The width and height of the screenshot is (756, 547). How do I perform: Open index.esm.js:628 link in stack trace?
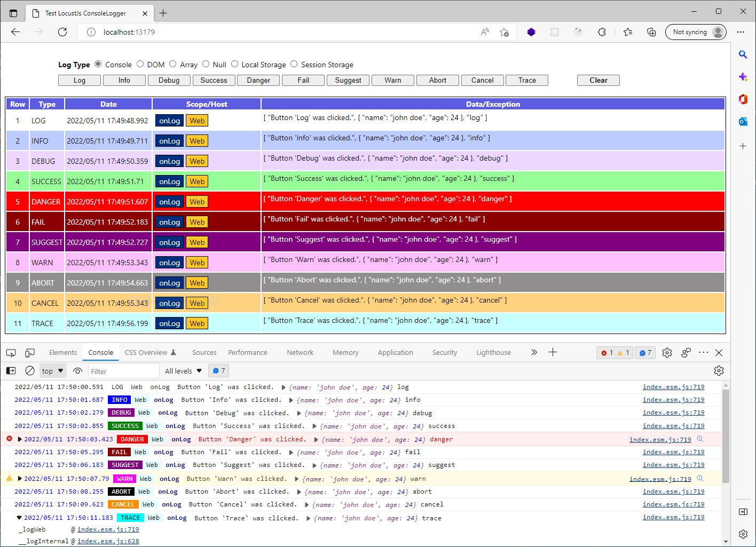(108, 541)
